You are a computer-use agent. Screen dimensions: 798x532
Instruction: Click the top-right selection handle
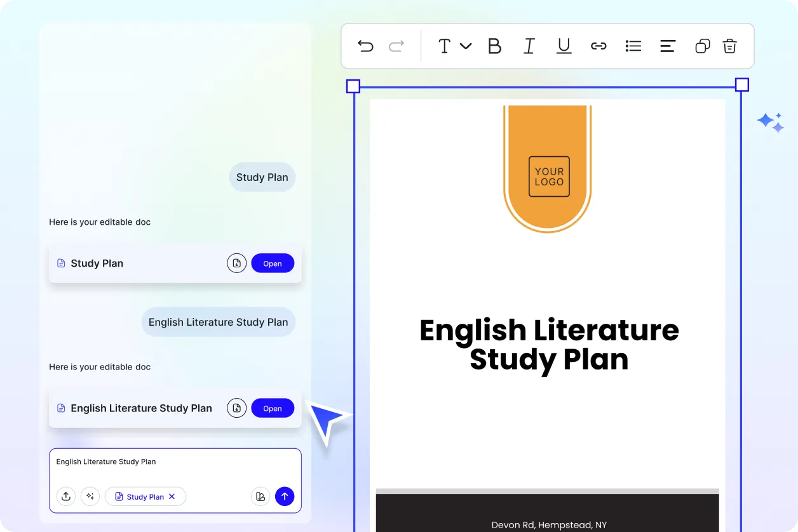tap(742, 85)
